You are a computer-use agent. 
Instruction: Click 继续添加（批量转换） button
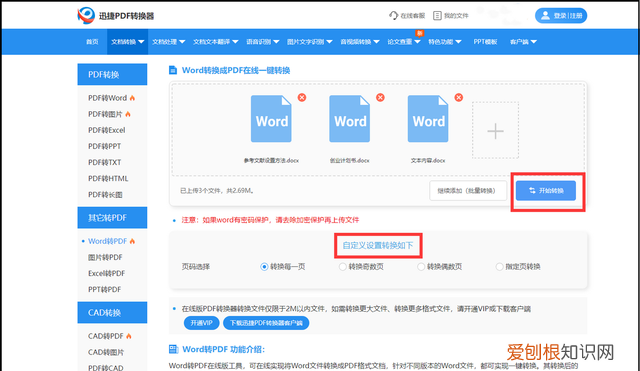[468, 191]
